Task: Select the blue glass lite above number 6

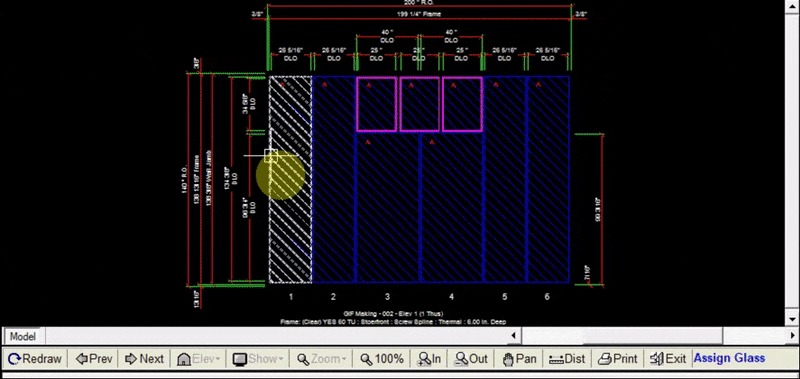Action: tap(547, 179)
